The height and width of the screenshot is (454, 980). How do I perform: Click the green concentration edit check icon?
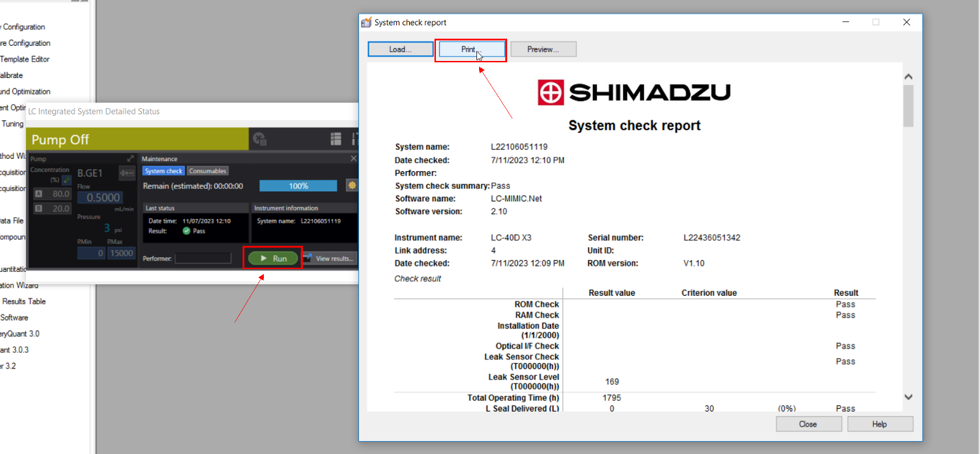(x=66, y=180)
